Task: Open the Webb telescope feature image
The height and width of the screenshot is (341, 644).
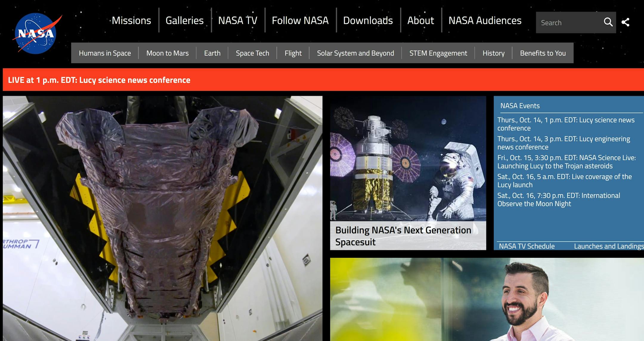Action: point(162,218)
